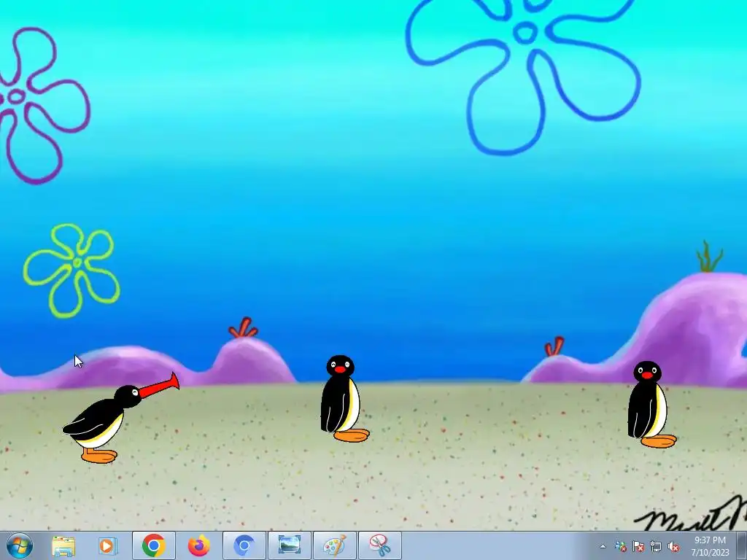This screenshot has height=560, width=747.
Task: Open the Paint taskbar button
Action: [x=334, y=545]
